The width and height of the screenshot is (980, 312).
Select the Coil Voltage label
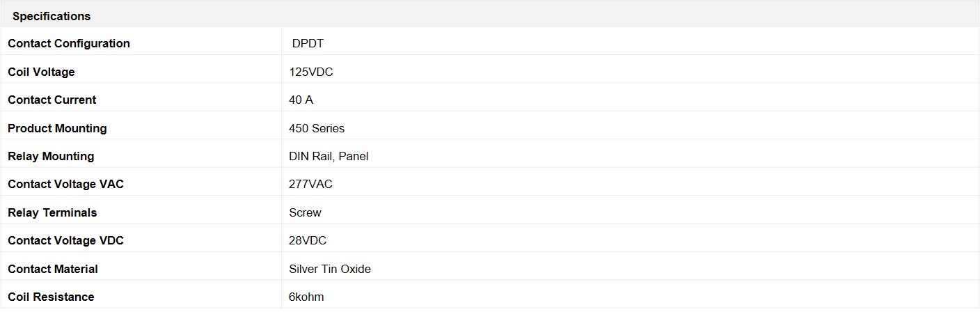(41, 72)
